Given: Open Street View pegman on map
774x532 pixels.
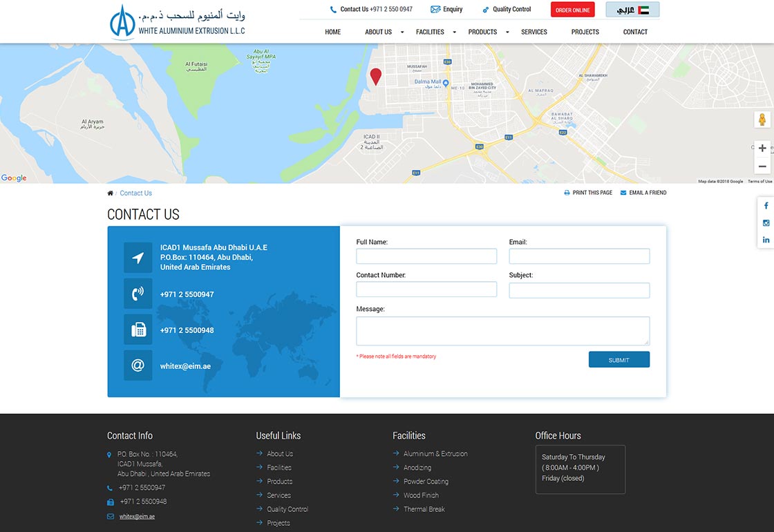Looking at the screenshot, I should point(762,120).
